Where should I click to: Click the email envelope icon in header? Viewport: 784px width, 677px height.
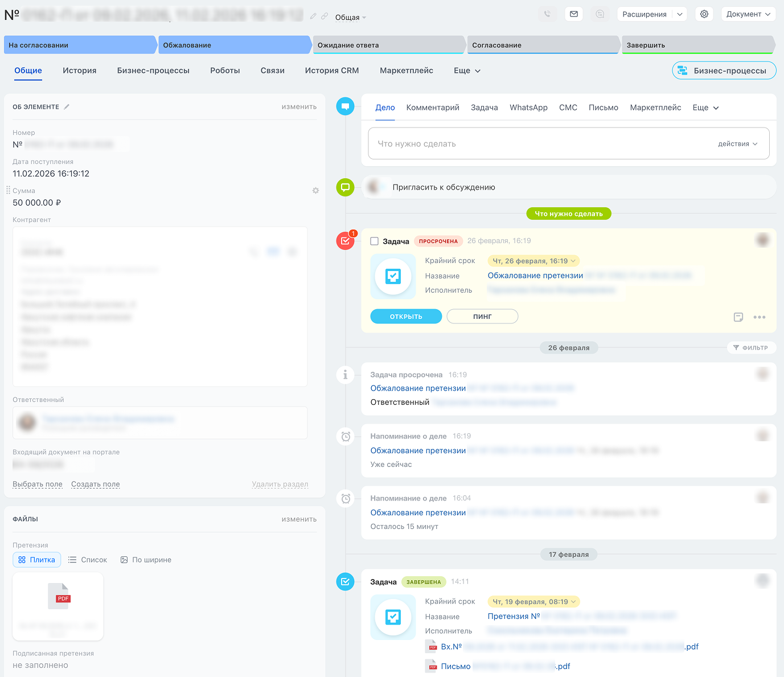point(574,14)
